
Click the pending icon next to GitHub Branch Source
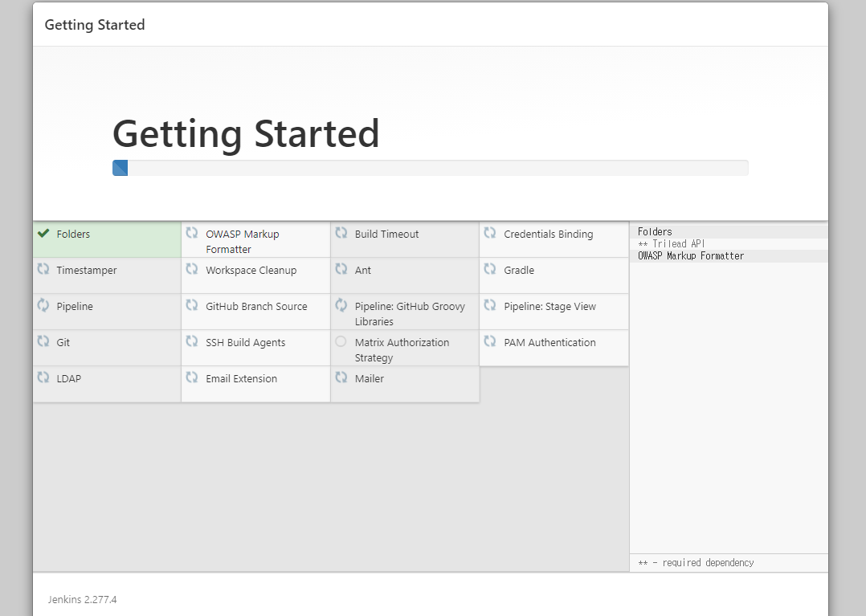192,305
